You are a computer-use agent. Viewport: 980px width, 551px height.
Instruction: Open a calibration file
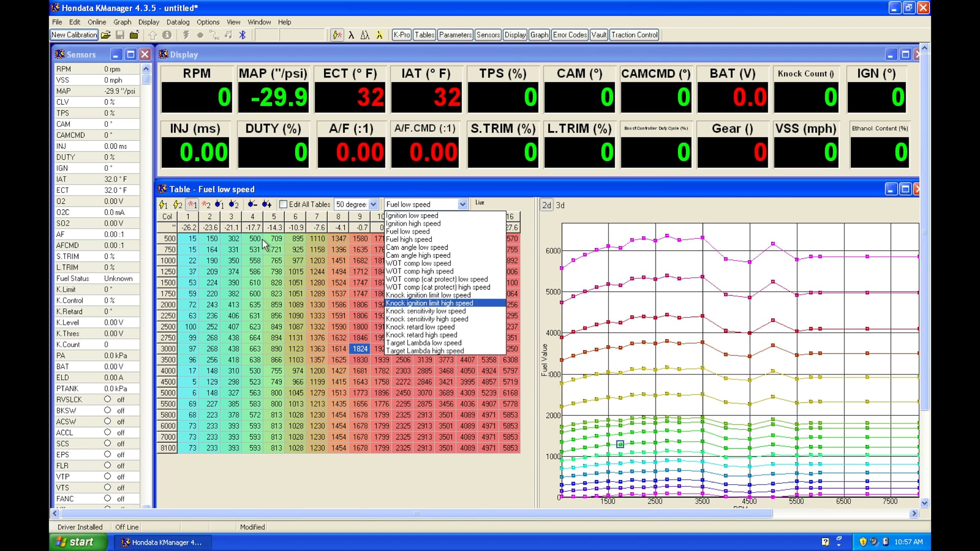point(106,35)
